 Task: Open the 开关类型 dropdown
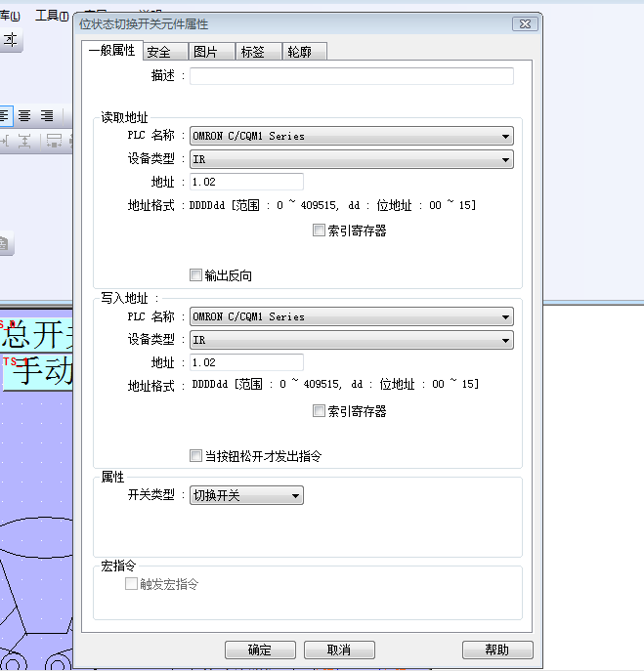tap(296, 496)
